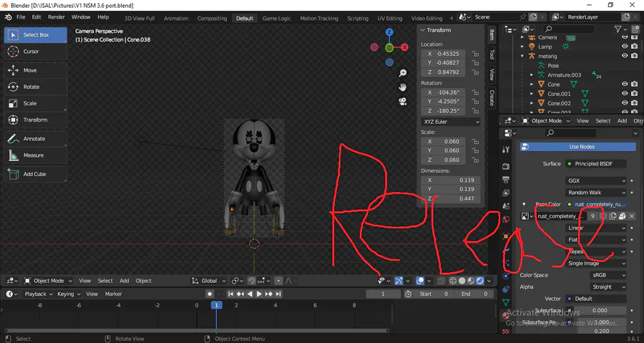Toggle camera view with the camera icon
The image size is (644, 343).
coord(402,102)
